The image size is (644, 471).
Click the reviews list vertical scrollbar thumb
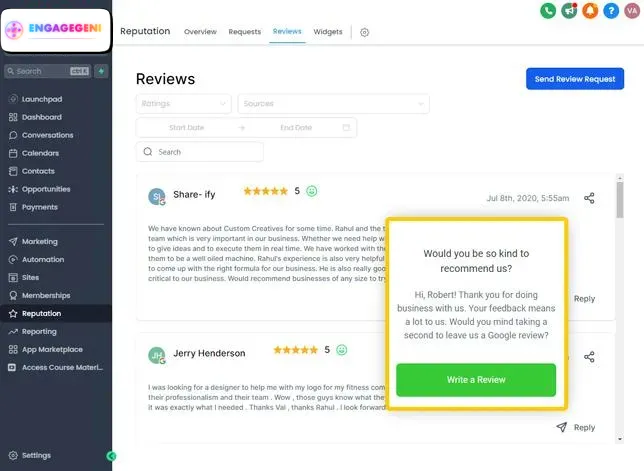click(619, 200)
